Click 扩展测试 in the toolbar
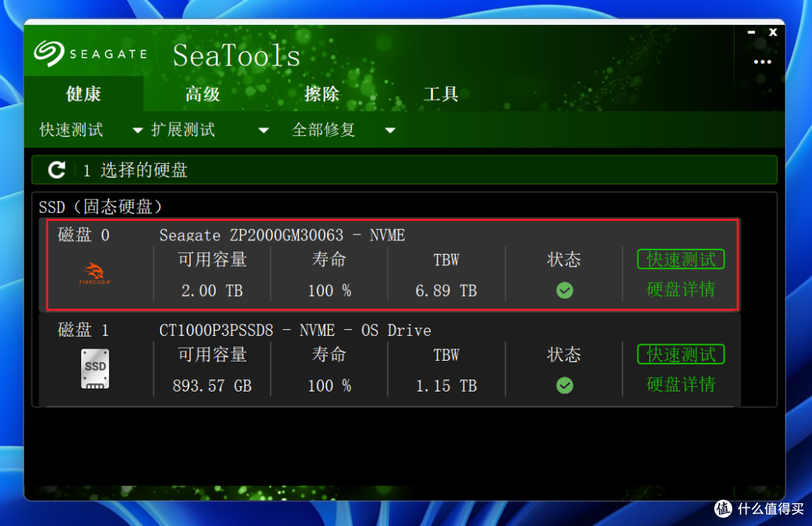812x526 pixels. [x=183, y=129]
